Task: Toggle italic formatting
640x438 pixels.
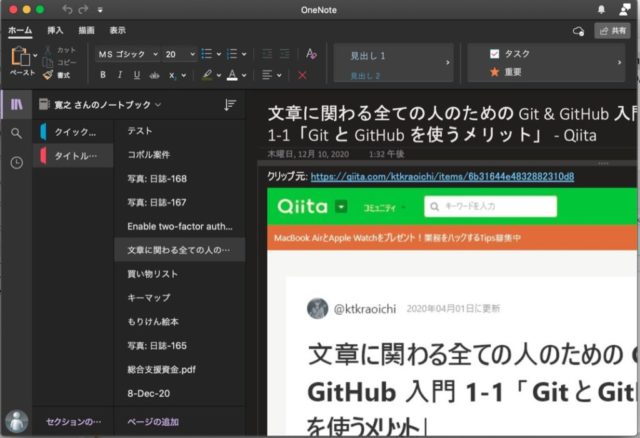Action: pos(120,75)
